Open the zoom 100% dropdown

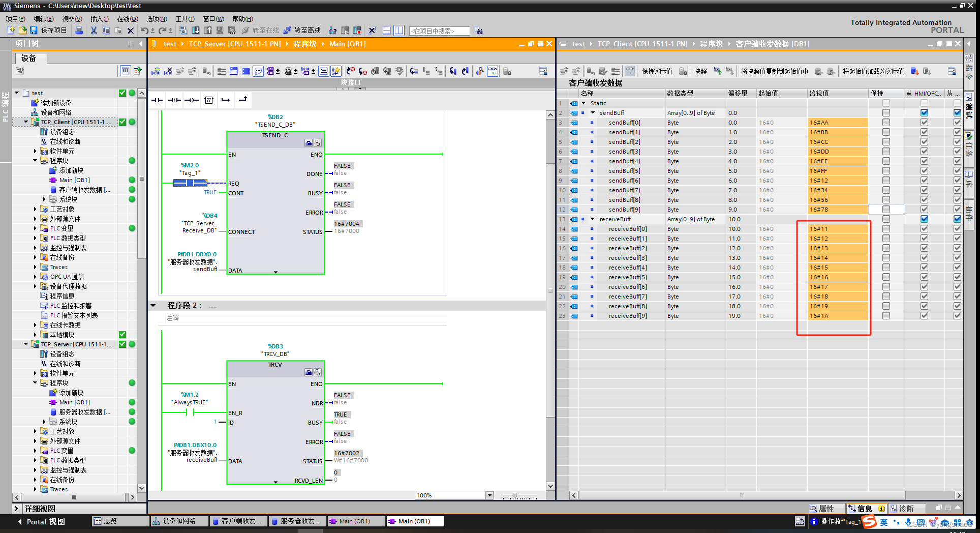489,495
